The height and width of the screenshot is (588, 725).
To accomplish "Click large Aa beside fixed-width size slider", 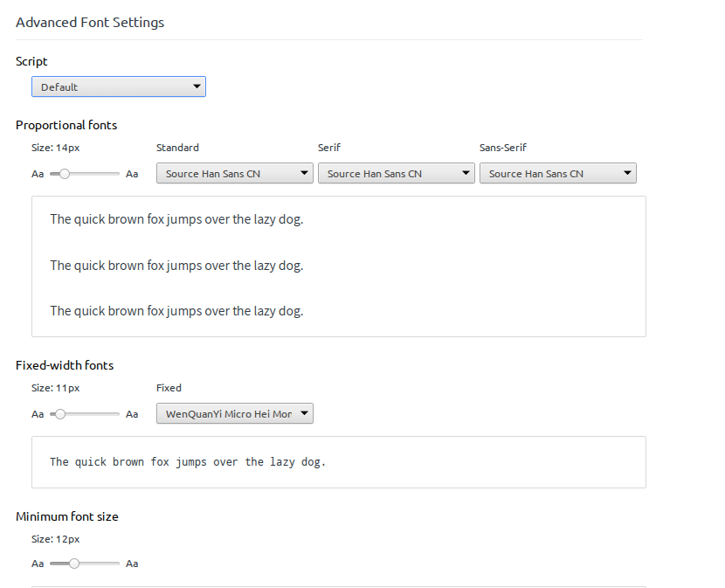I will click(132, 414).
